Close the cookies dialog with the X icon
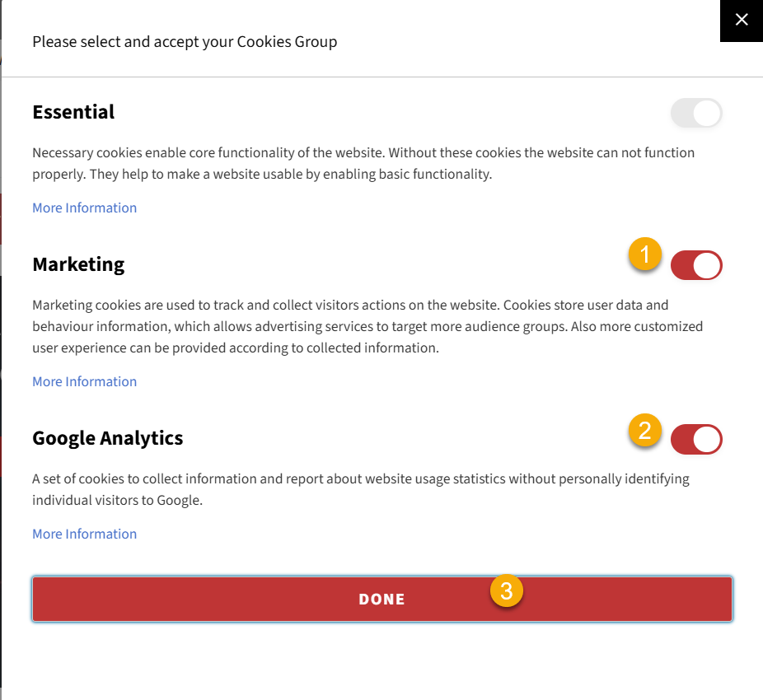The width and height of the screenshot is (763, 700). point(742,20)
